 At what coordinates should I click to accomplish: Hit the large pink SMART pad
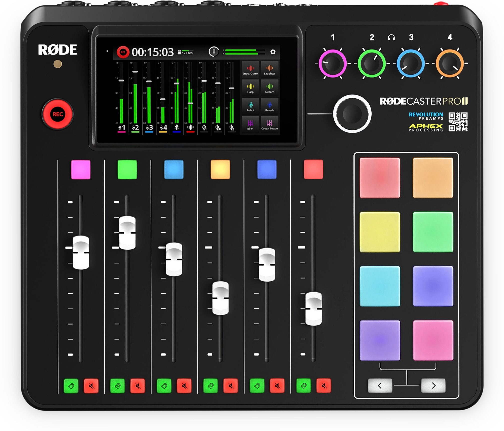(433, 340)
